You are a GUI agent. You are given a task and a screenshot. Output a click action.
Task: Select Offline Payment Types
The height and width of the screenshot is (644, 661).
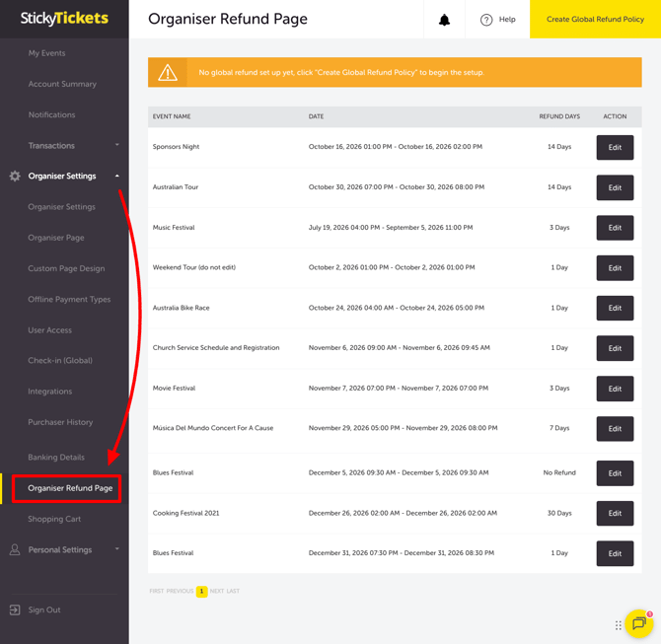tap(69, 299)
